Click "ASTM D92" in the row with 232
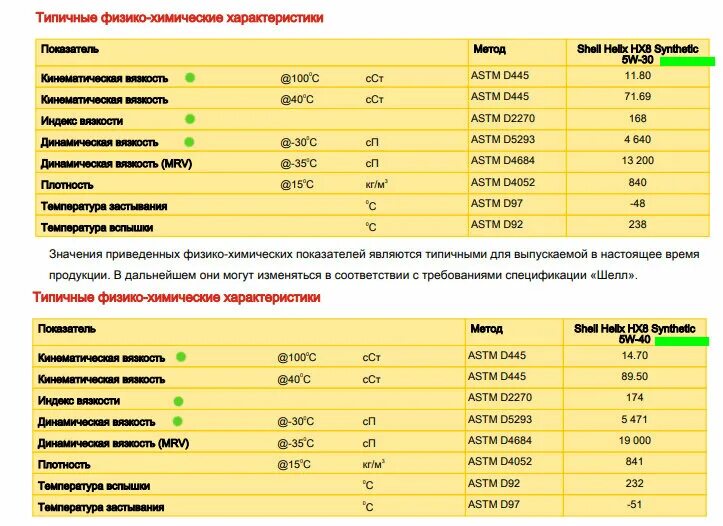The width and height of the screenshot is (723, 526). [494, 484]
